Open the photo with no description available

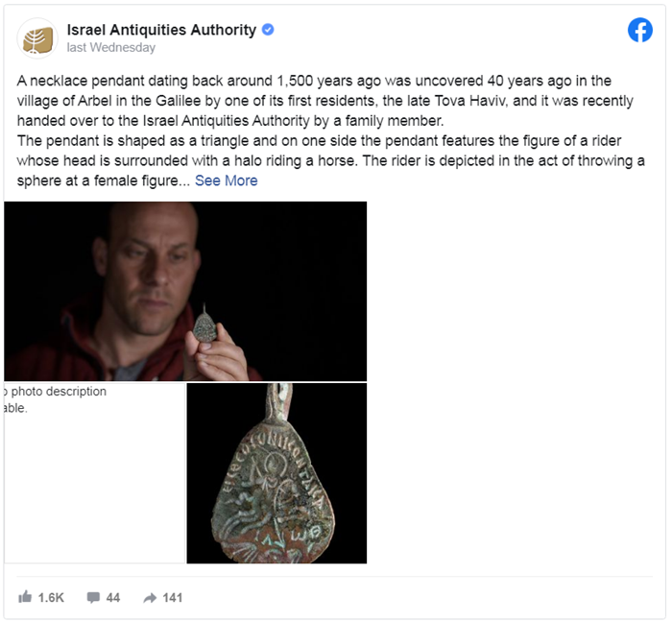click(94, 473)
